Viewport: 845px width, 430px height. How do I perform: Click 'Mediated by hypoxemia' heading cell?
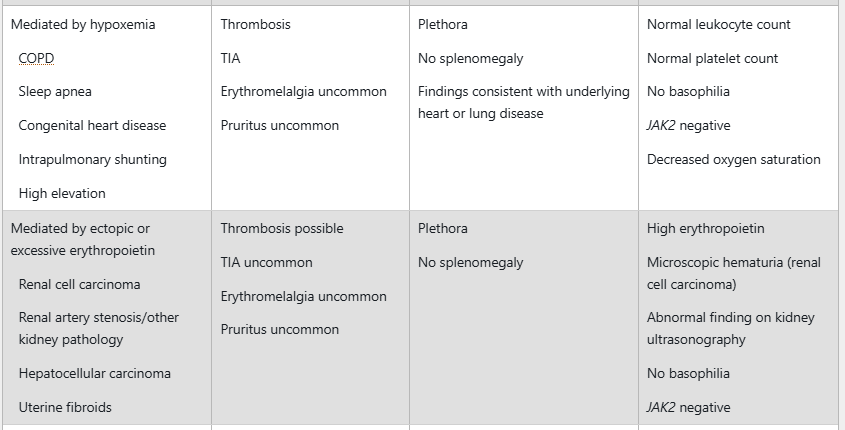[83, 25]
